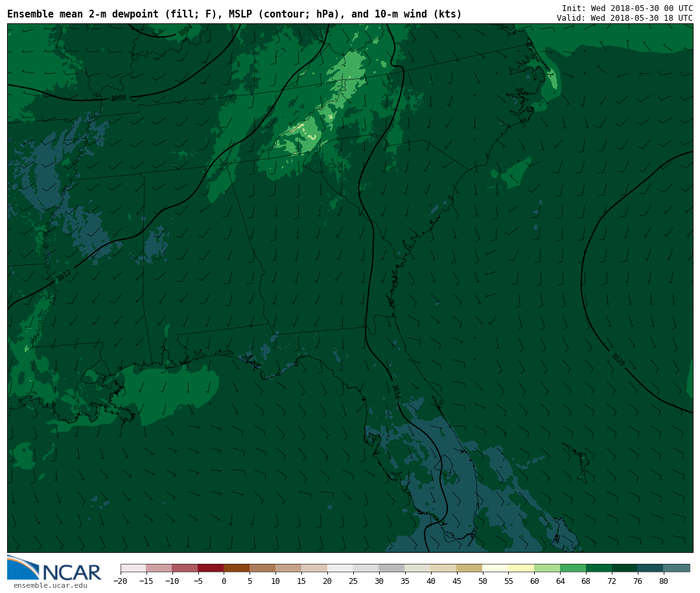Pick the colorbar swatch between 35 and 40
The width and height of the screenshot is (700, 593).
418,568
